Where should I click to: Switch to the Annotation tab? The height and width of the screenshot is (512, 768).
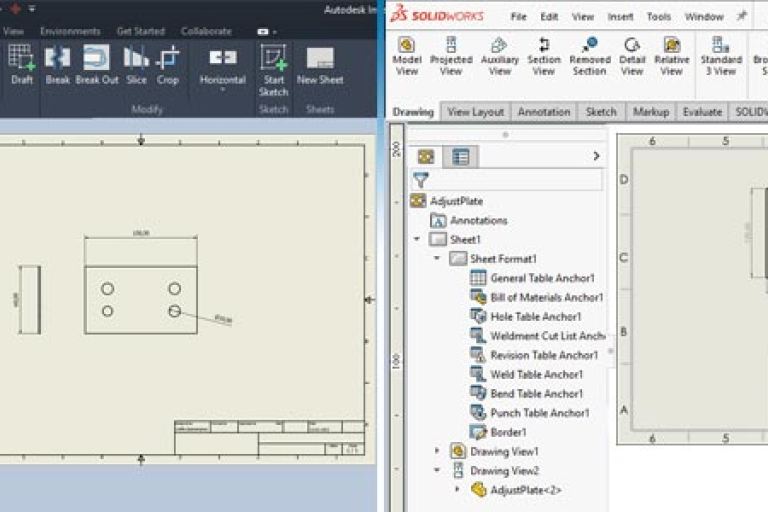[544, 112]
